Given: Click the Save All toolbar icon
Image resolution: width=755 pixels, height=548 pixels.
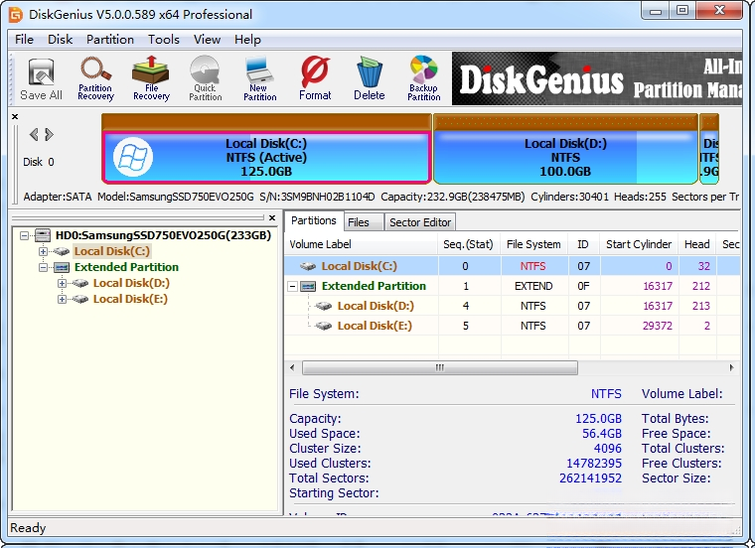Looking at the screenshot, I should tap(41, 79).
